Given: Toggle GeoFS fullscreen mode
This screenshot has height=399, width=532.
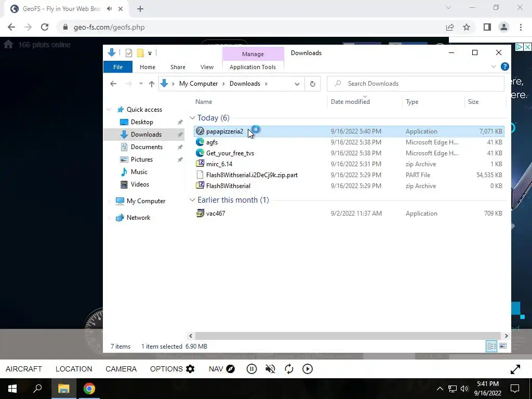Looking at the screenshot, I should tap(515, 369).
